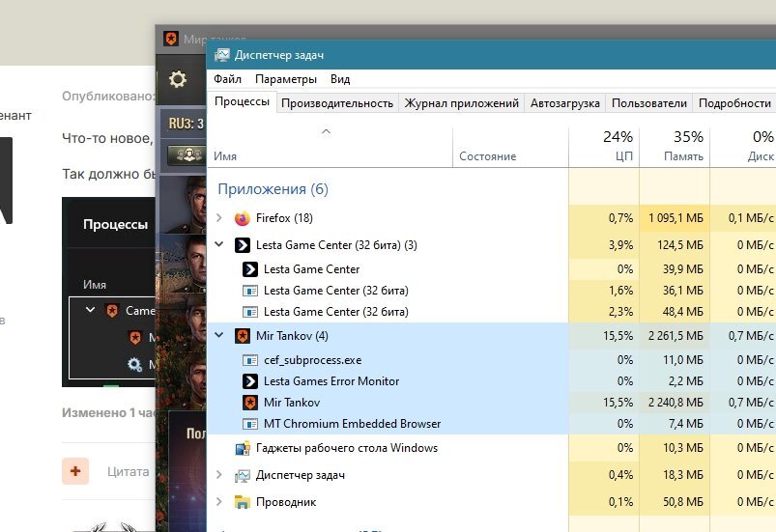Switch to the Подробности tab
The height and width of the screenshot is (532, 776).
click(734, 103)
